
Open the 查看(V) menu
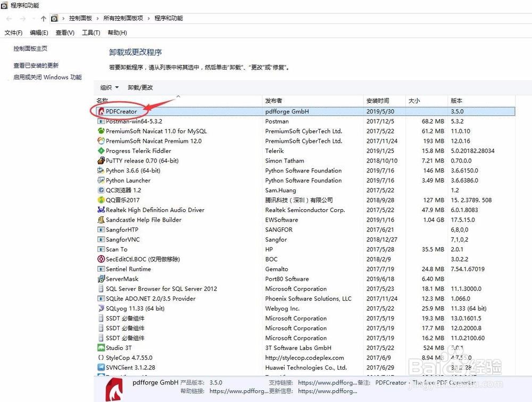point(65,32)
